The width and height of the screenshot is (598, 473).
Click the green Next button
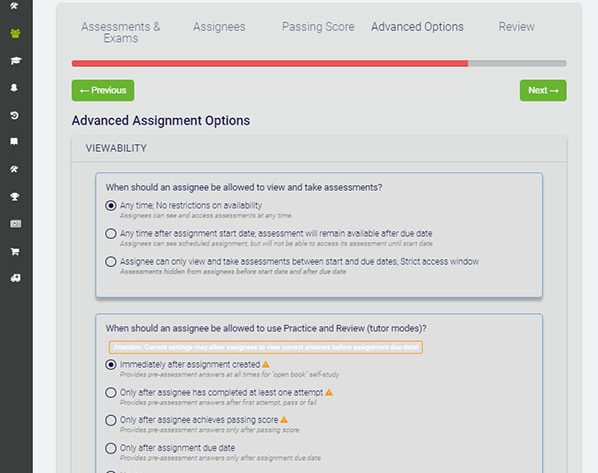(x=543, y=90)
